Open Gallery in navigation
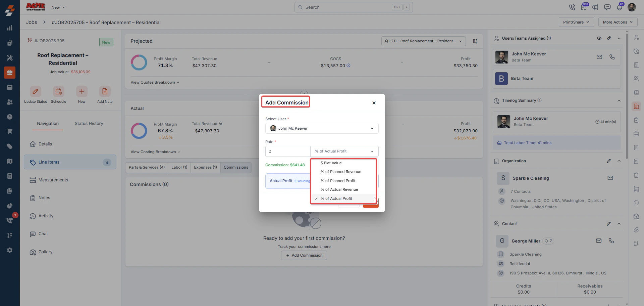This screenshot has height=306, width=644. point(70,252)
